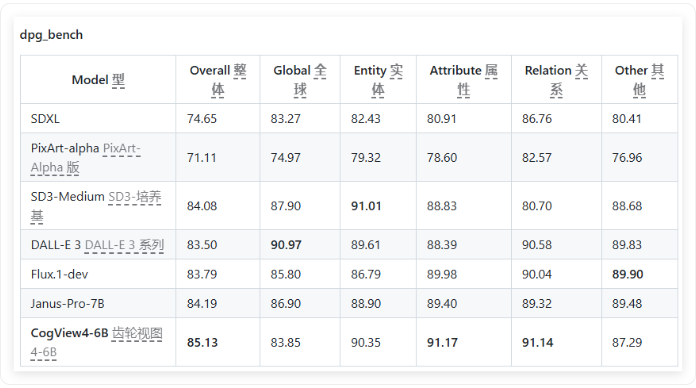Click DALL-E 3 other score 89.83
Image resolution: width=696 pixels, height=388 pixels.
(x=627, y=245)
